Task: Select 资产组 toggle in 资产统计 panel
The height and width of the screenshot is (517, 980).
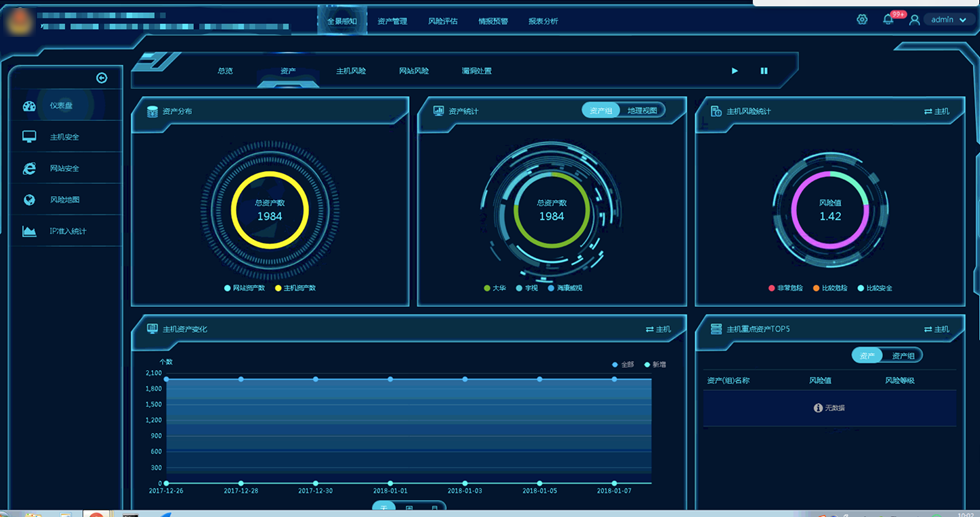Action: point(601,111)
